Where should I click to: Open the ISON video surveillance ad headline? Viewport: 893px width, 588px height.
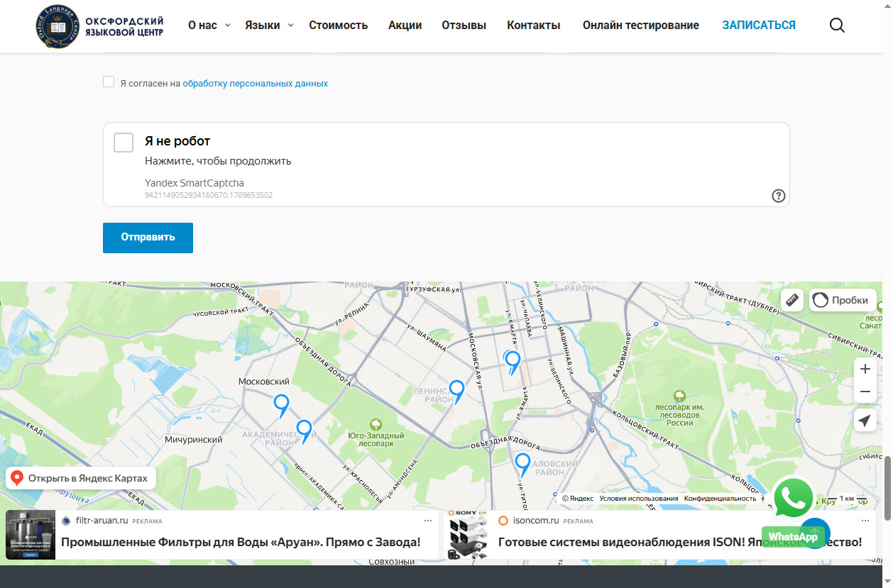[680, 543]
